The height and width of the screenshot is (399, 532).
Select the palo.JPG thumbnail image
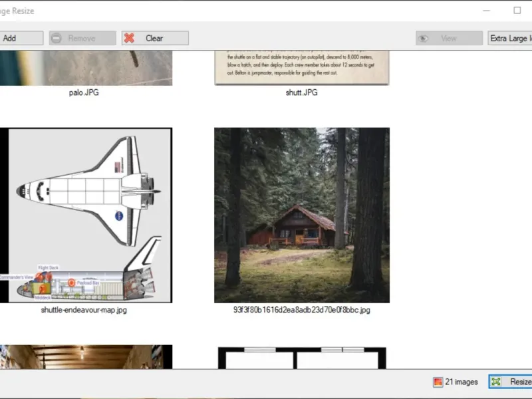[86, 68]
